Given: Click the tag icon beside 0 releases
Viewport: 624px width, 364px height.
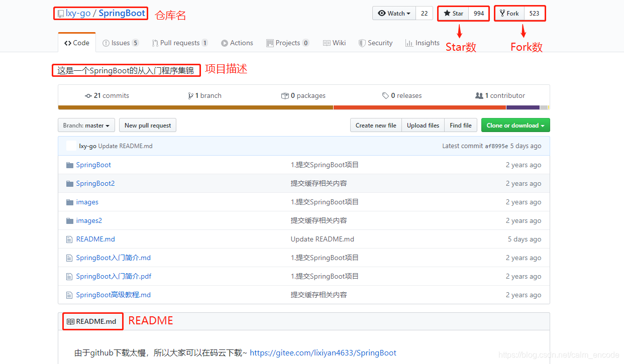Looking at the screenshot, I should tap(385, 95).
